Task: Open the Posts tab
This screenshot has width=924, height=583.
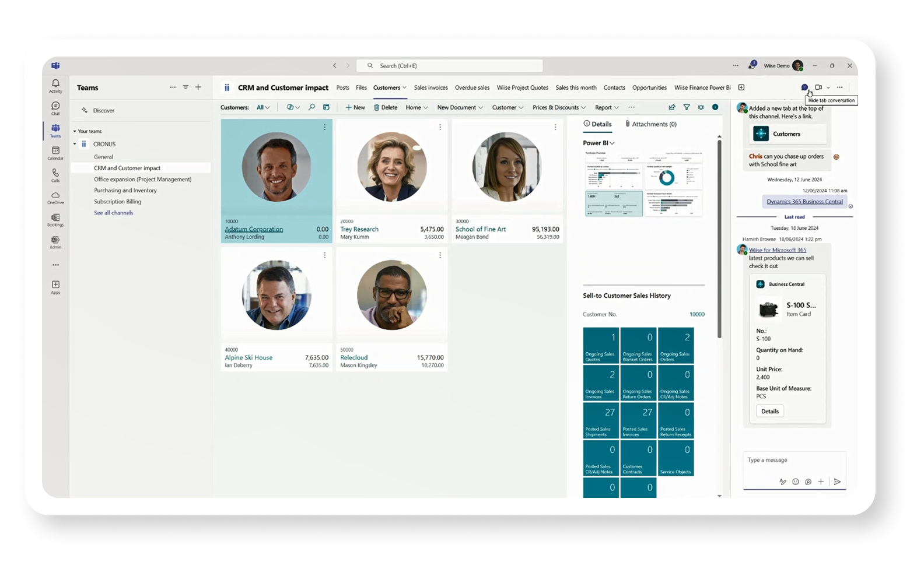Action: tap(342, 87)
